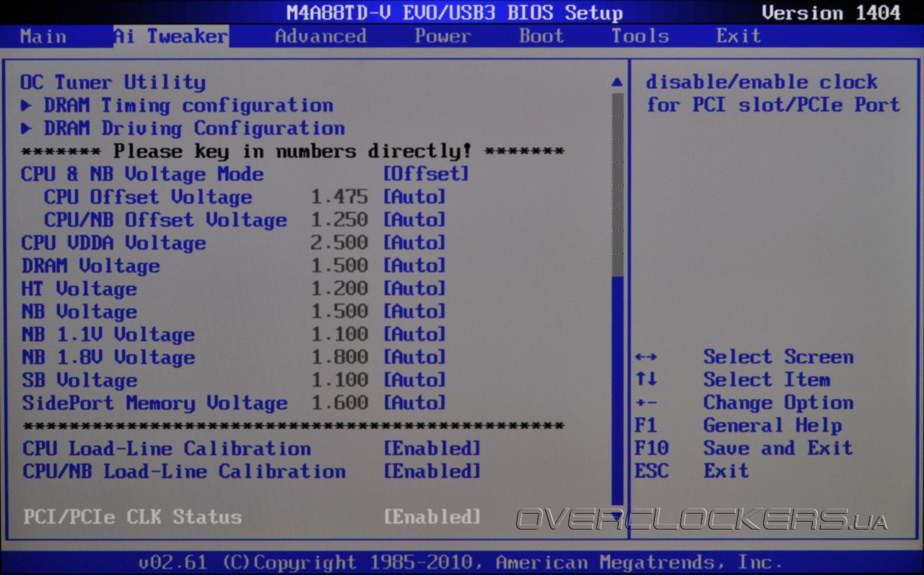Toggle CPU Load-Line Calibration Enabled value
This screenshot has height=575, width=924.
(x=432, y=449)
